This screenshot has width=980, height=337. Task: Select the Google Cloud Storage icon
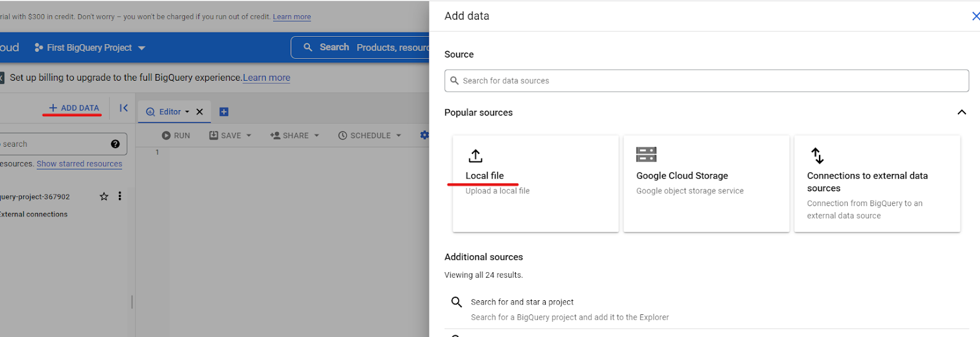pyautogui.click(x=646, y=155)
